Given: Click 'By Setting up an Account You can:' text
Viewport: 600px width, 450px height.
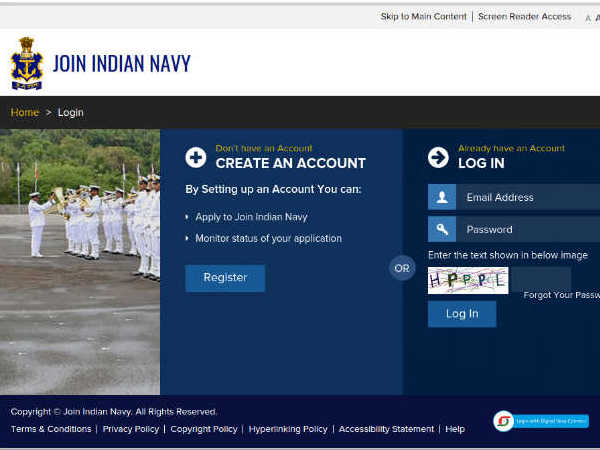Looking at the screenshot, I should pyautogui.click(x=273, y=189).
